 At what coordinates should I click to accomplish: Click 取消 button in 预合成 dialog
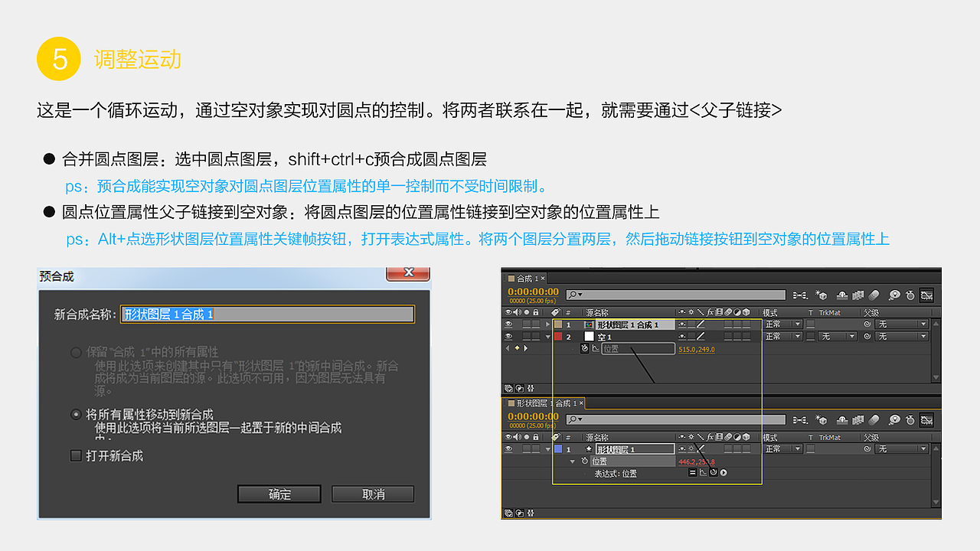pos(373,494)
